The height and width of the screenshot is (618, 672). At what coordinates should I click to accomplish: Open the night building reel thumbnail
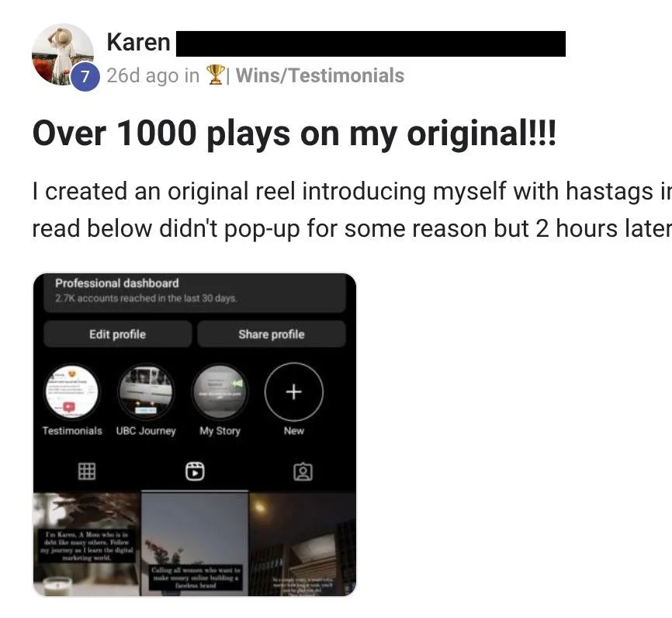(x=303, y=544)
